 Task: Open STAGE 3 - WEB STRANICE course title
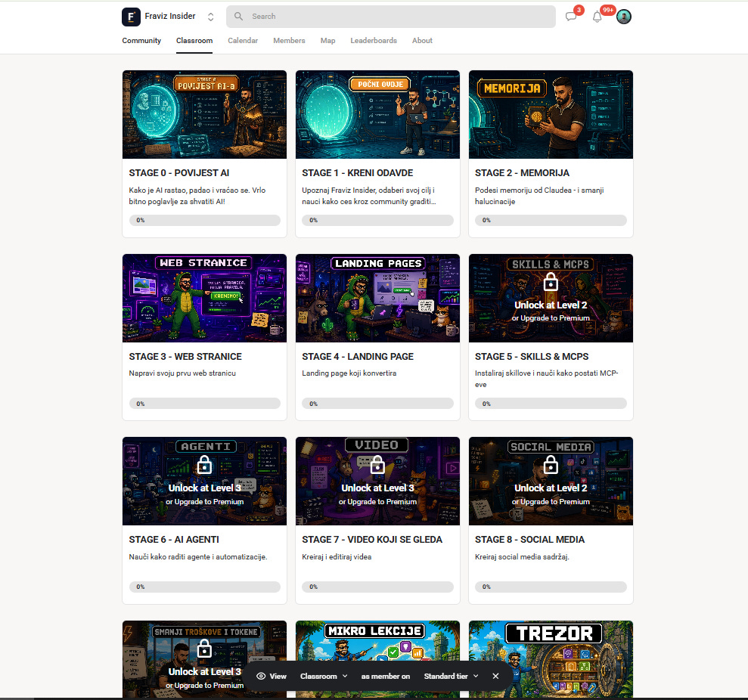tap(185, 356)
